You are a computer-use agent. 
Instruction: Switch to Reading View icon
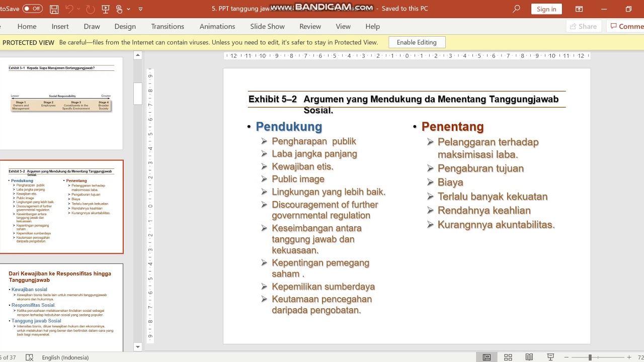pos(529,357)
